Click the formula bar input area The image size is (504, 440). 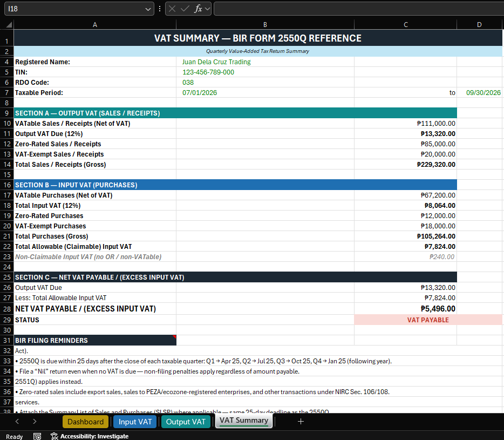(x=359, y=9)
